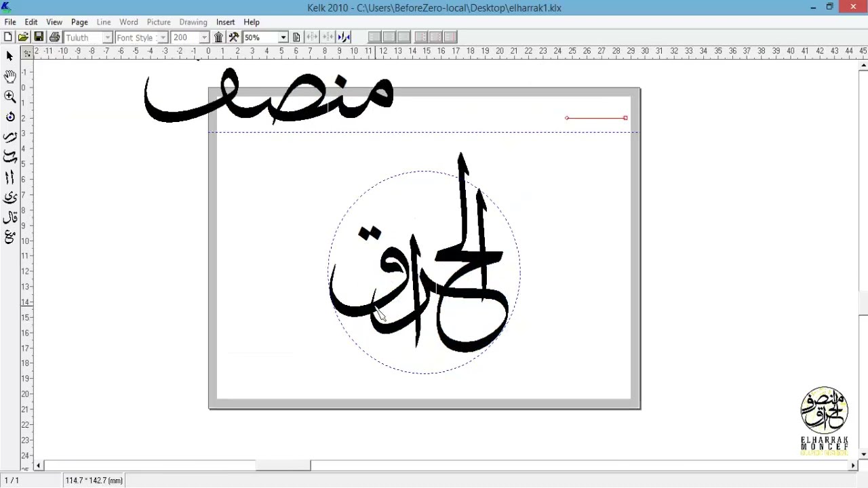
Task: Click the page properties icon next to zoom
Action: (x=296, y=37)
